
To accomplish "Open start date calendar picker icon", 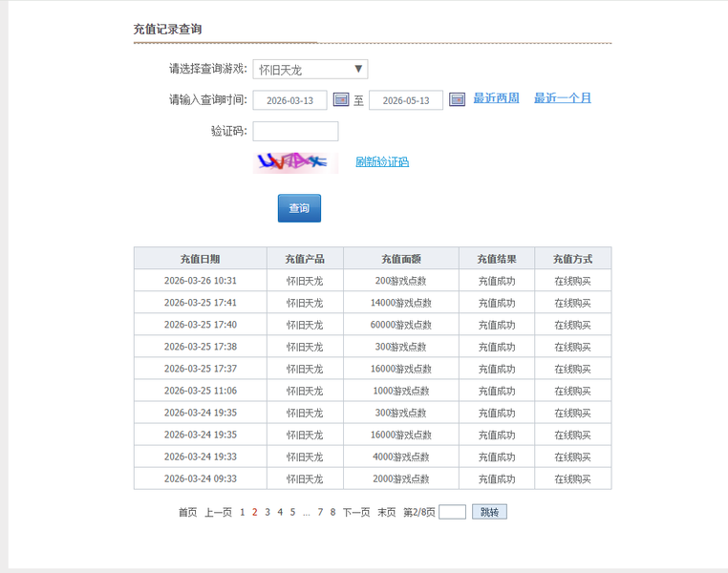I will point(341,99).
